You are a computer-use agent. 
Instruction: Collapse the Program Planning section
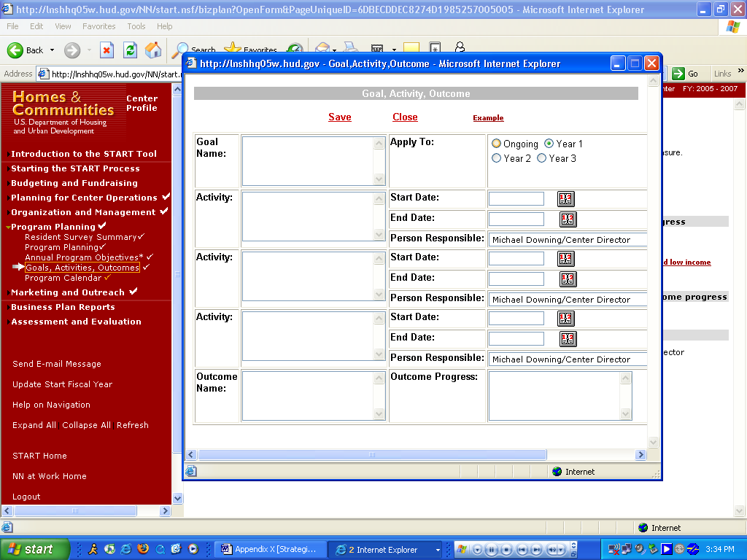click(x=53, y=227)
